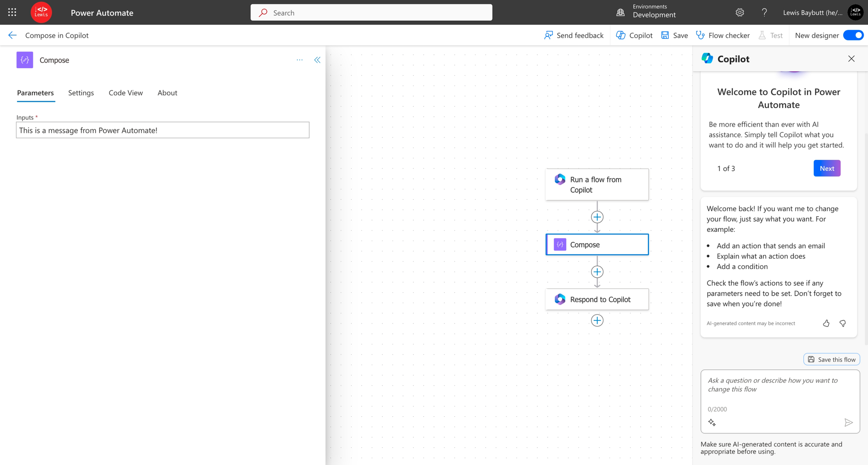Click the Inputs text field
868x465 pixels.
[163, 130]
